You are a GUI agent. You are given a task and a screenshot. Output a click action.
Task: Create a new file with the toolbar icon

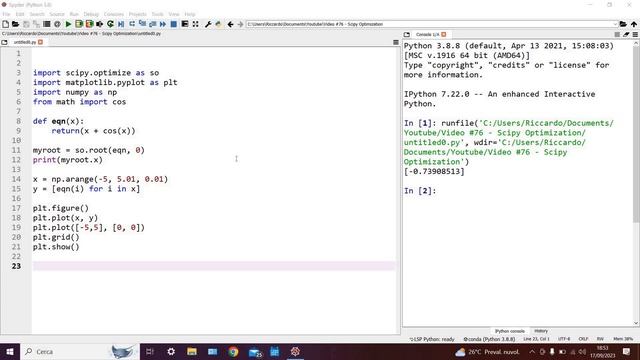(5, 24)
